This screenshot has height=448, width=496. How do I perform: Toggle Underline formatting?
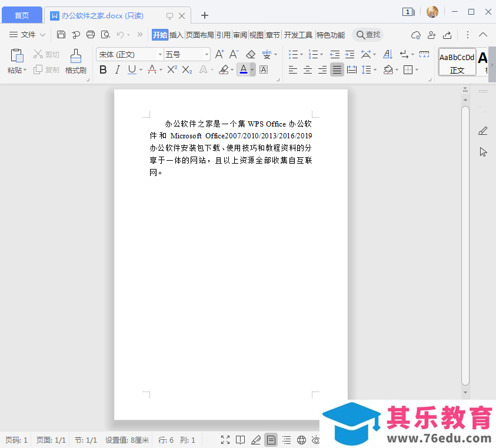coord(132,69)
